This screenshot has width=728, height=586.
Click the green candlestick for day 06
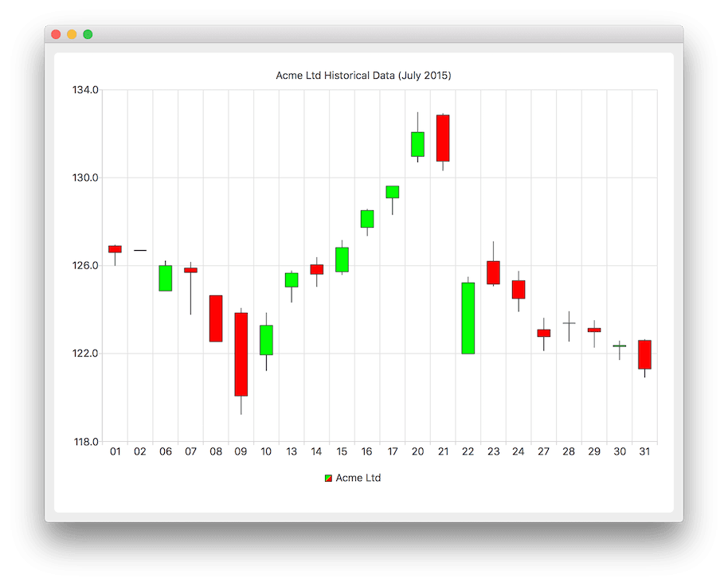(165, 278)
